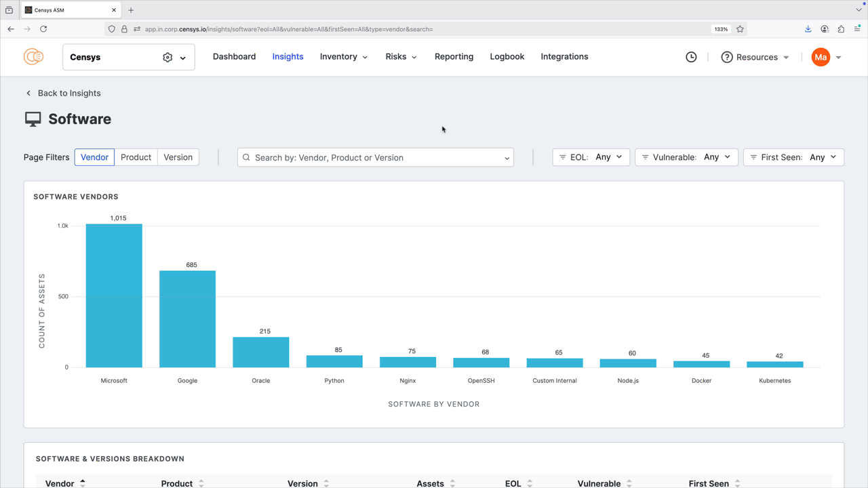The image size is (868, 488).
Task: Select the Version page filter
Action: point(178,157)
